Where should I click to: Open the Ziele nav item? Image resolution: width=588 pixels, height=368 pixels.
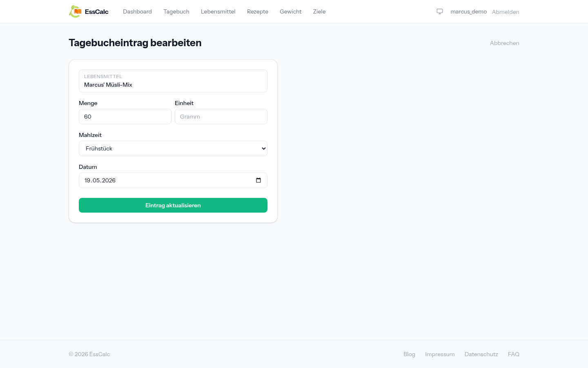[x=319, y=11]
